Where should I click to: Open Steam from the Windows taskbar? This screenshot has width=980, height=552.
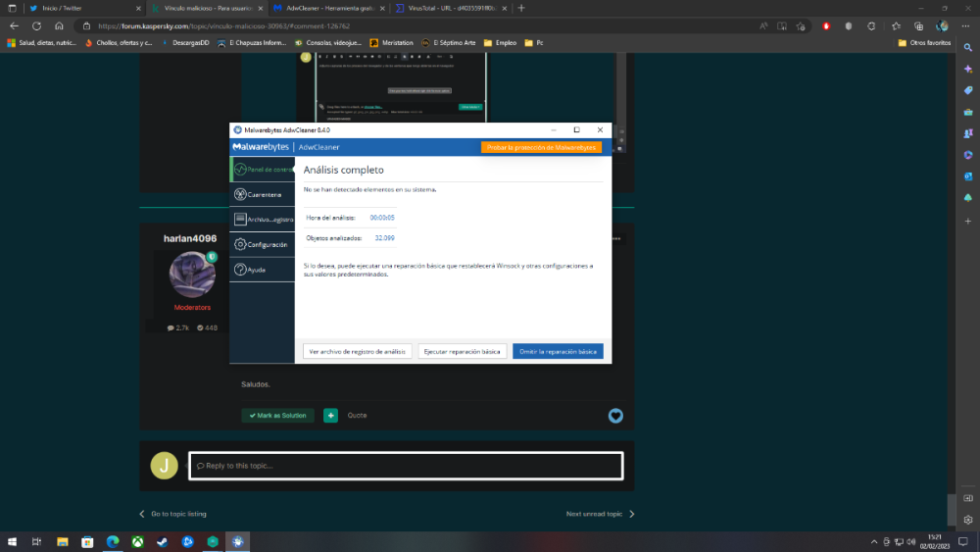(x=163, y=542)
